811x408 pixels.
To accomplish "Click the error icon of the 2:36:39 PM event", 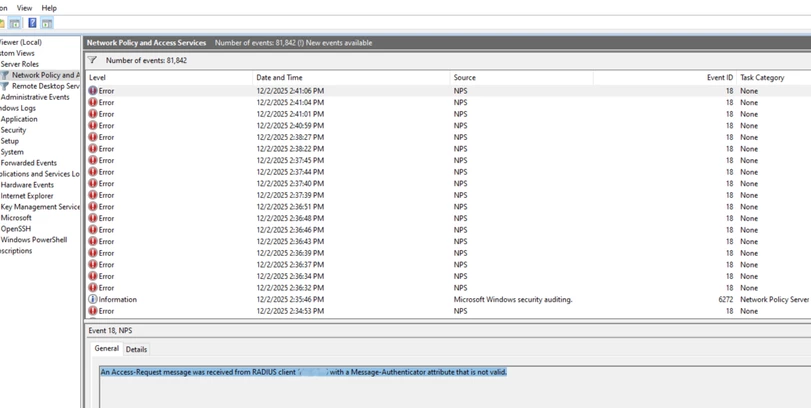I will (x=93, y=253).
